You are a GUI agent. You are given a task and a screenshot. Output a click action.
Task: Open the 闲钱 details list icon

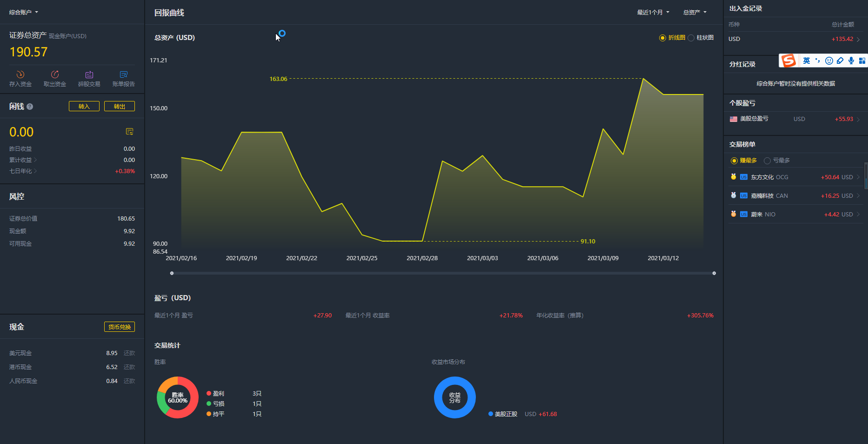pos(130,132)
